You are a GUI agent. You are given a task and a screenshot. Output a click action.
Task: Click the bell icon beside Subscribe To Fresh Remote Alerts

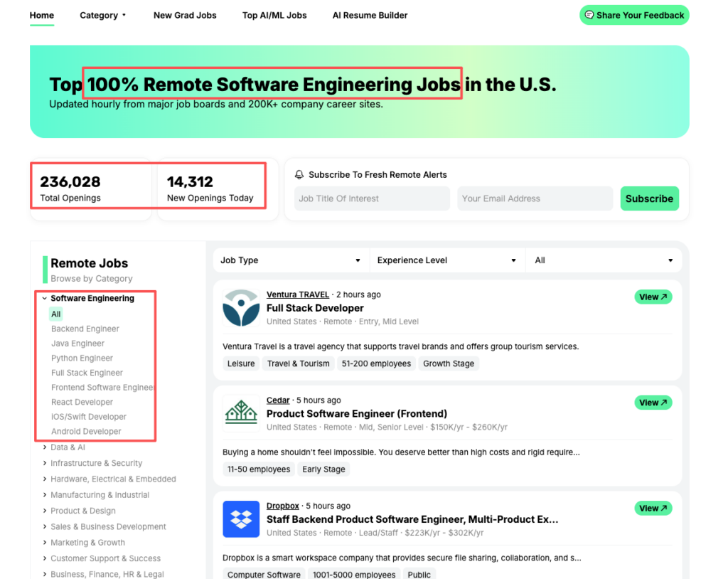pos(300,174)
